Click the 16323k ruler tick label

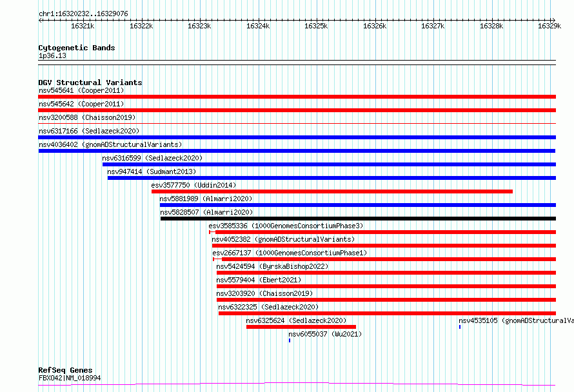(199, 26)
